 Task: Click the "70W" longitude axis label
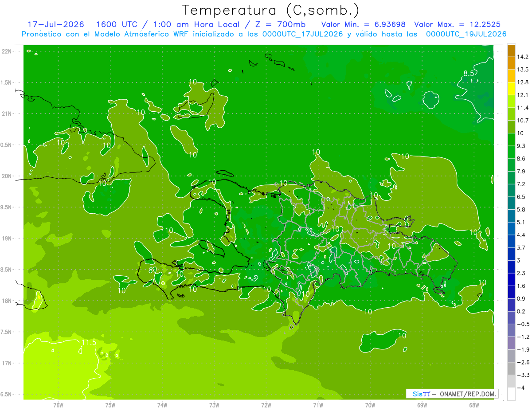pos(370,405)
